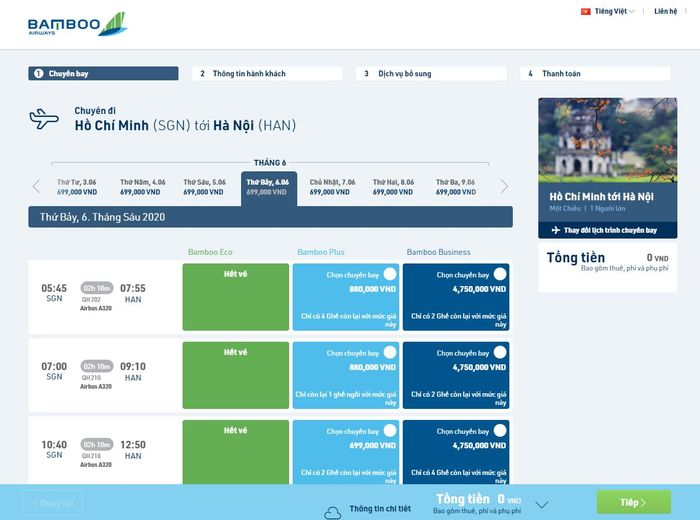Click sold-out Bamboo Eco cell for 07:00 flight
This screenshot has width=700, height=520.
(236, 375)
